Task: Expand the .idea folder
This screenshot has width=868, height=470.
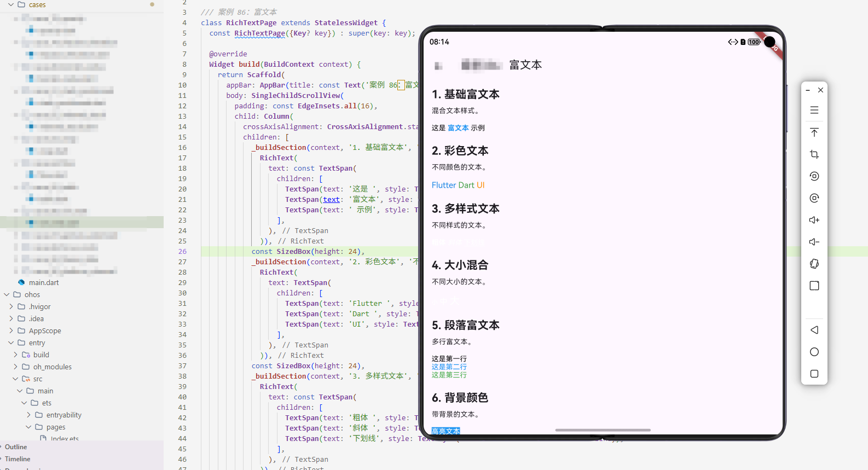Action: pyautogui.click(x=11, y=318)
